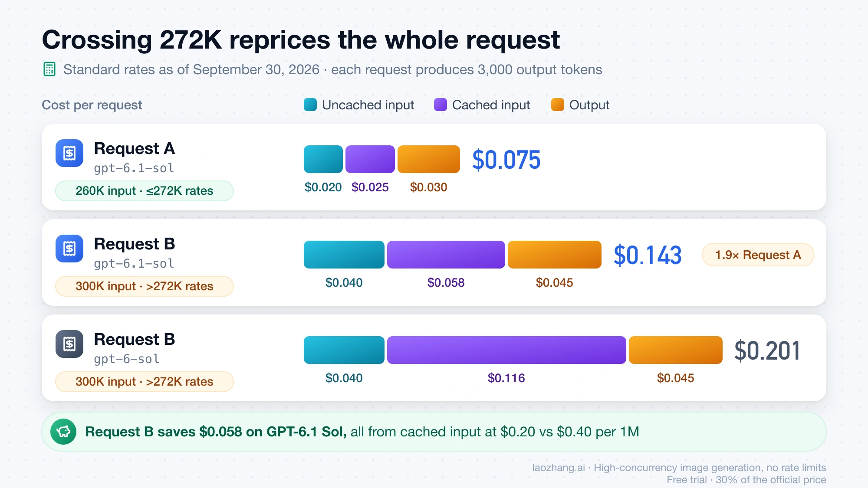This screenshot has height=488, width=868.
Task: Click the 'Uncached input' legend label
Action: pyautogui.click(x=368, y=105)
